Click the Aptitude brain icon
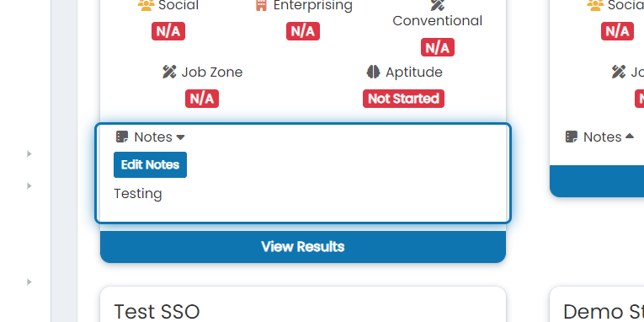The height and width of the screenshot is (322, 644). [373, 72]
